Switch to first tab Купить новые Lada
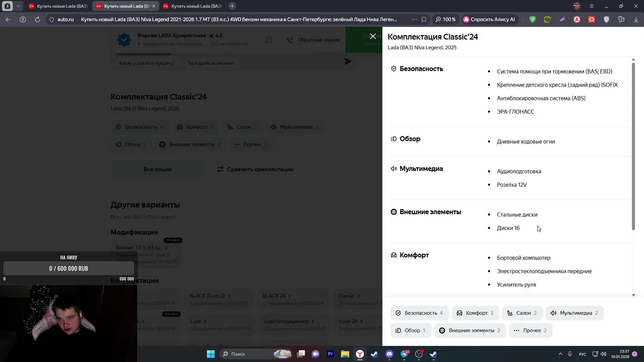Image resolution: width=644 pixels, height=362 pixels. click(58, 6)
